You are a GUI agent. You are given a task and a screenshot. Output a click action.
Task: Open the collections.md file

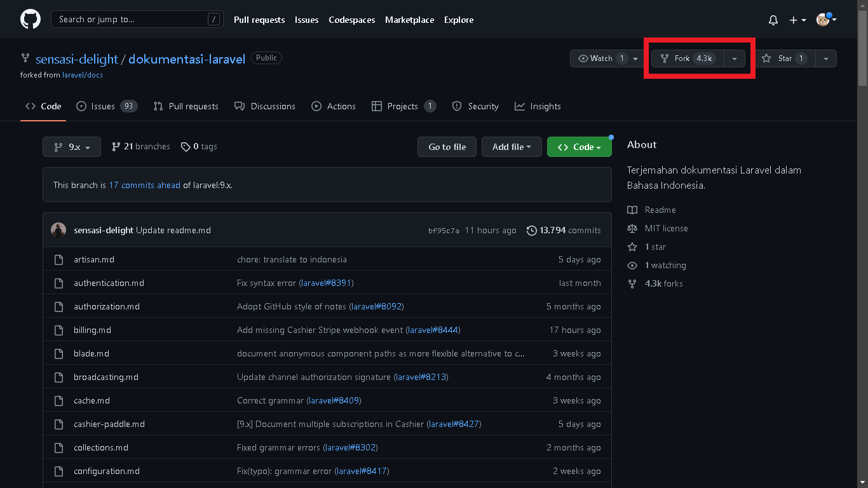pos(101,447)
